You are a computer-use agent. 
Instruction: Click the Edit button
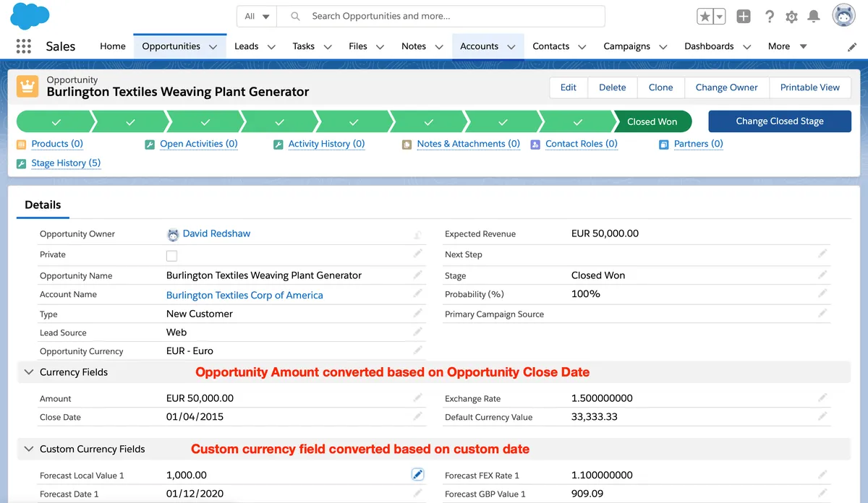tap(569, 87)
